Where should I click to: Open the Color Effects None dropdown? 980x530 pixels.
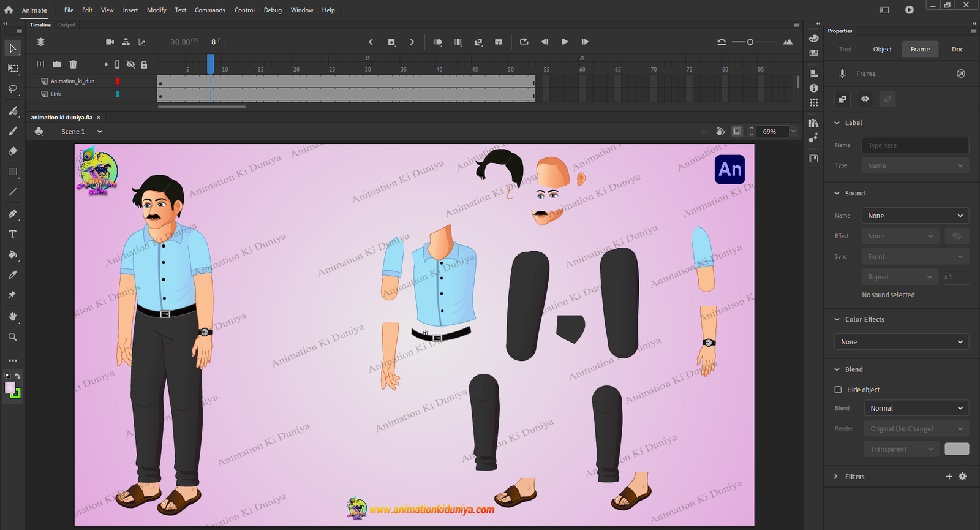point(902,342)
